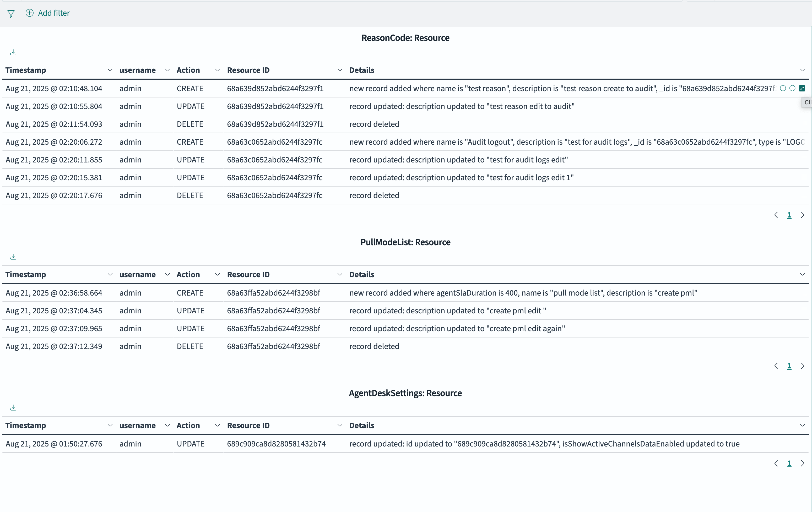Filter for value with plus icon
This screenshot has height=512, width=812.
tap(783, 88)
